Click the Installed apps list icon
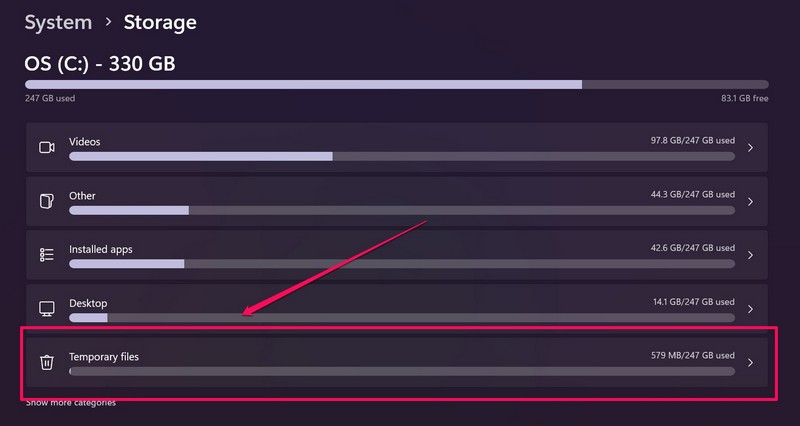 click(x=46, y=255)
